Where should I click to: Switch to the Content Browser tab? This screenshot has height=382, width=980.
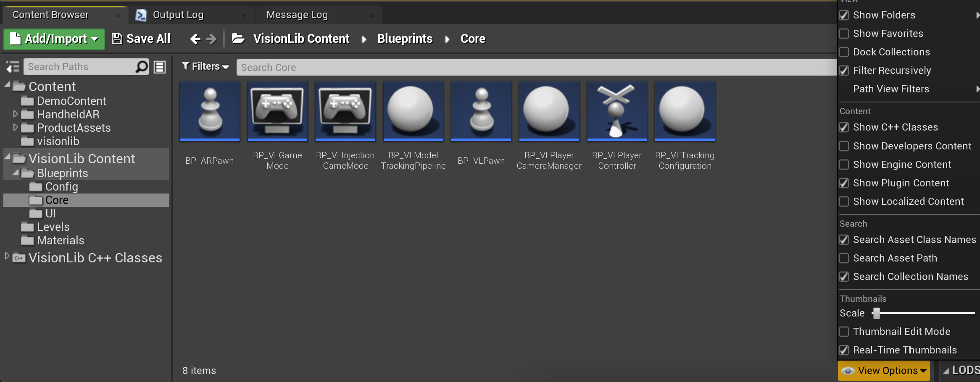pos(64,15)
